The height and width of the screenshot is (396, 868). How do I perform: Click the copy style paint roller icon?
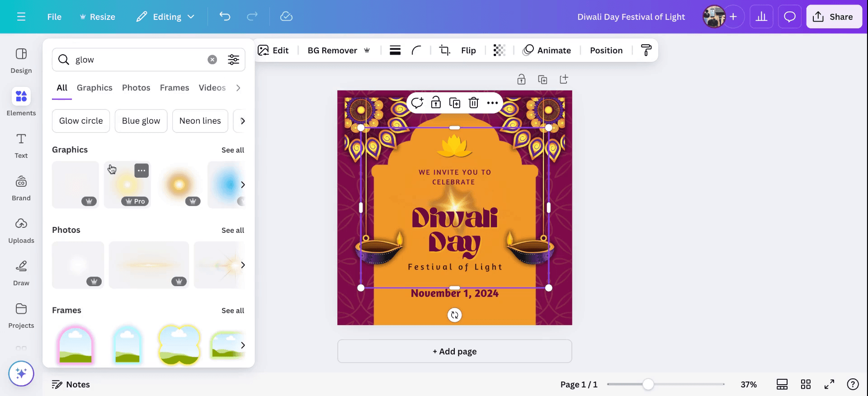(x=646, y=50)
